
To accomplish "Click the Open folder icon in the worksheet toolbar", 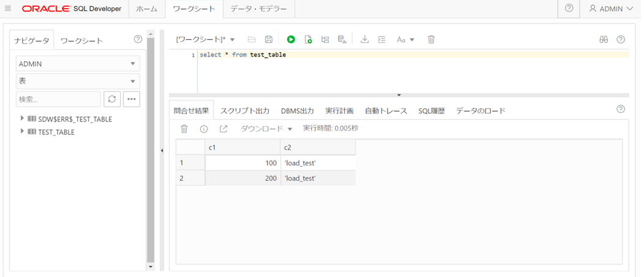I will click(252, 39).
